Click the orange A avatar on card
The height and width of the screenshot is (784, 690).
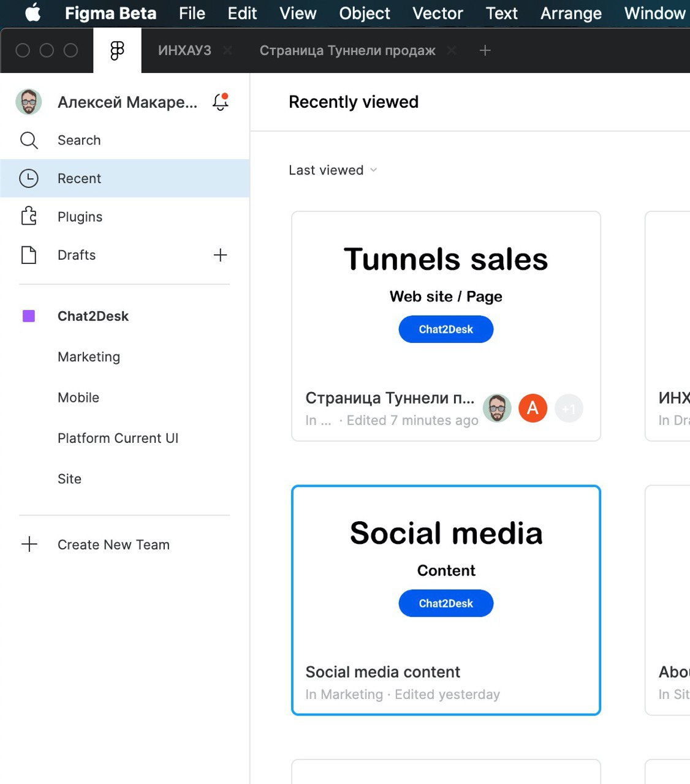533,408
